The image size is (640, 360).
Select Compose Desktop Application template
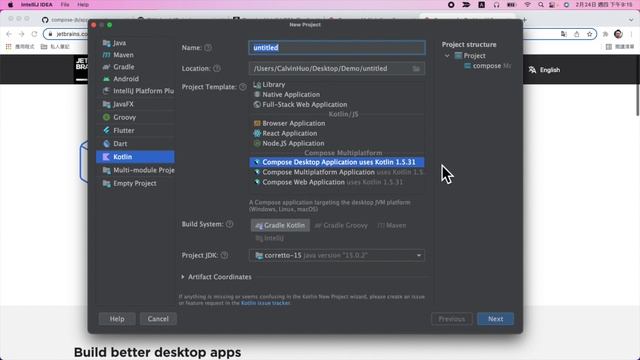337,162
